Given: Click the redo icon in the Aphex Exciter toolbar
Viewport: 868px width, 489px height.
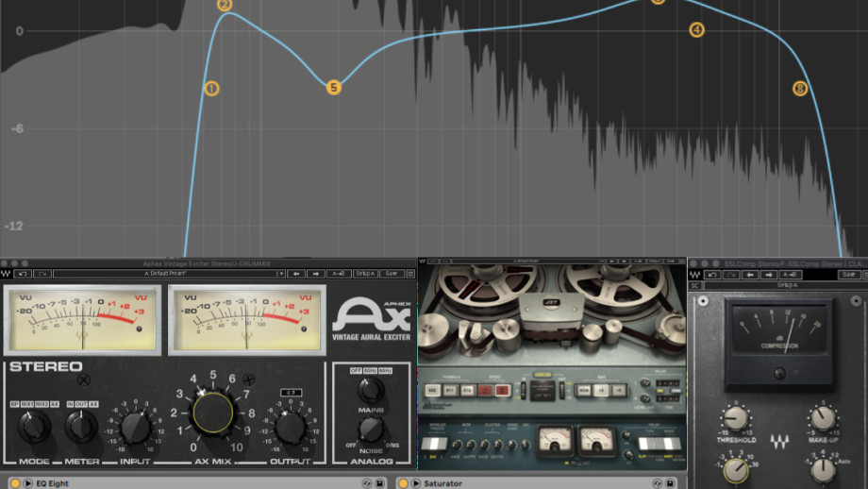Looking at the screenshot, I should 42,274.
